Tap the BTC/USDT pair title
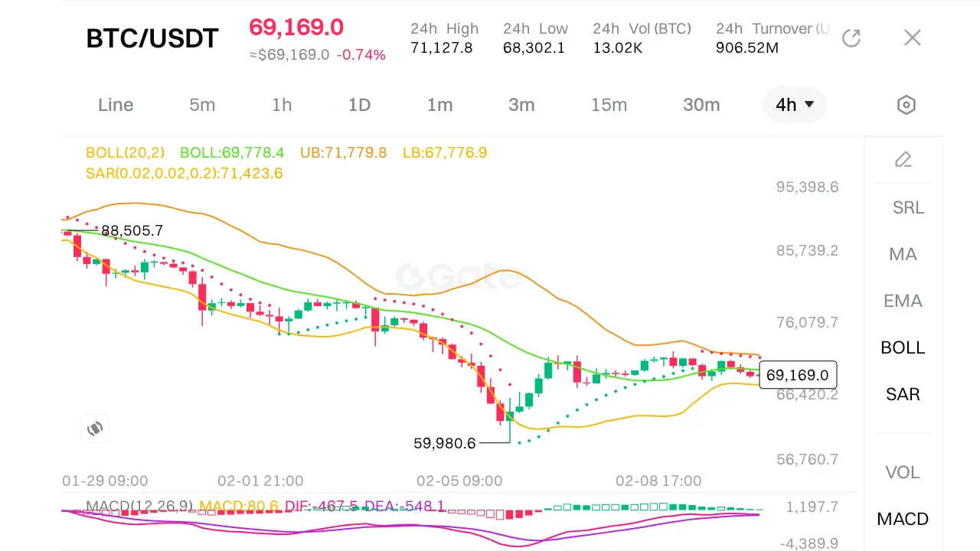Screen dimensions: 980x551 [x=152, y=38]
